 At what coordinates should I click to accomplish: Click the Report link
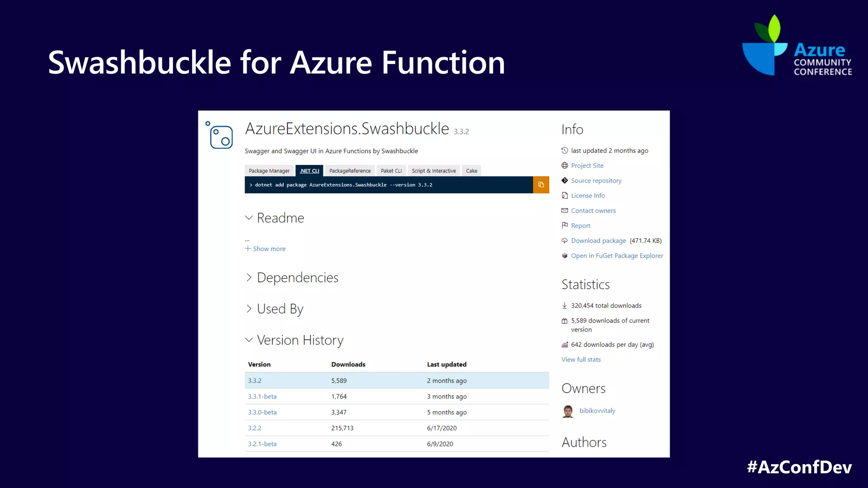coord(581,226)
